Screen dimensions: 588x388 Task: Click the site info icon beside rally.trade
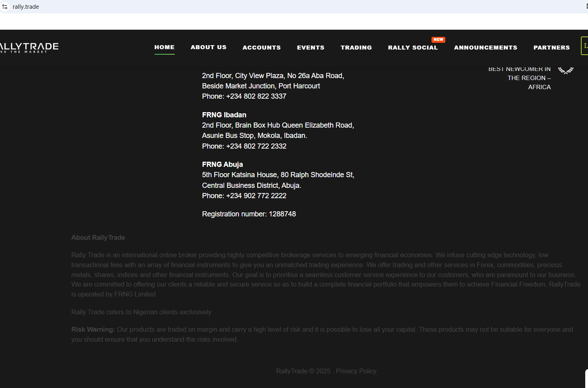5,7
